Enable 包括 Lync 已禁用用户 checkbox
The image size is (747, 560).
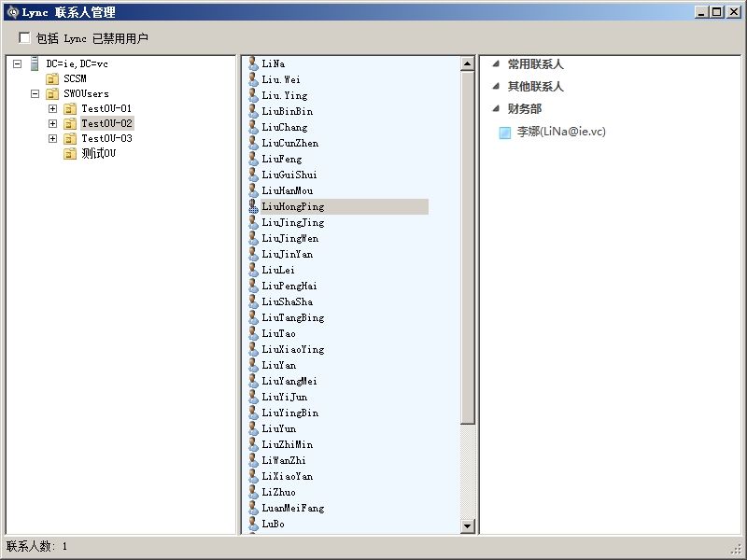point(24,38)
